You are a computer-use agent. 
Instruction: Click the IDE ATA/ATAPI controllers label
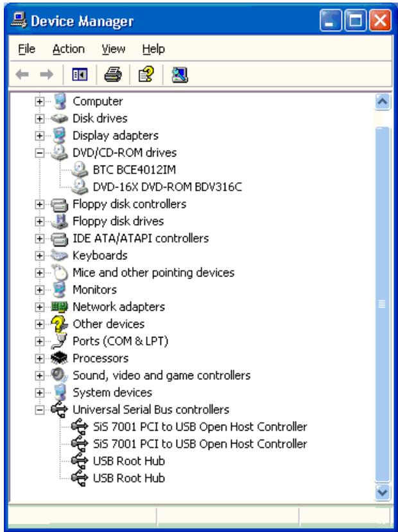141,239
